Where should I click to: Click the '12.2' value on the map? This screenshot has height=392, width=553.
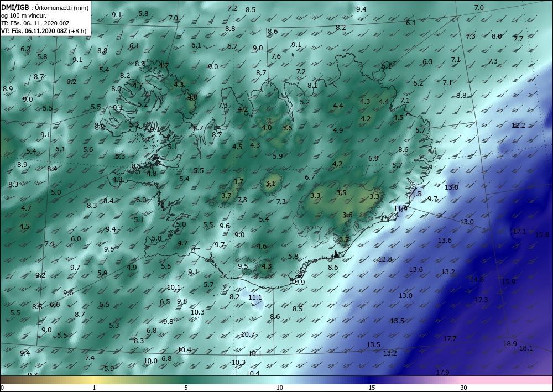(518, 125)
